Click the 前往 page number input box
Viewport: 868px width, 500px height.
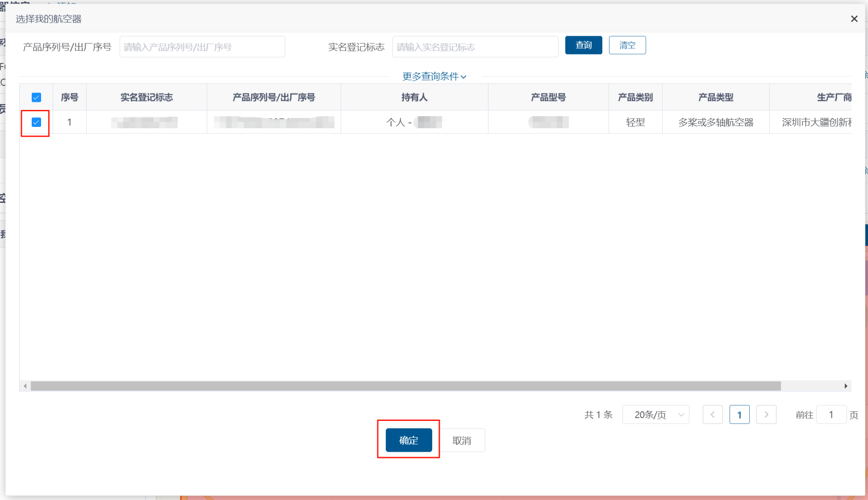pos(831,415)
